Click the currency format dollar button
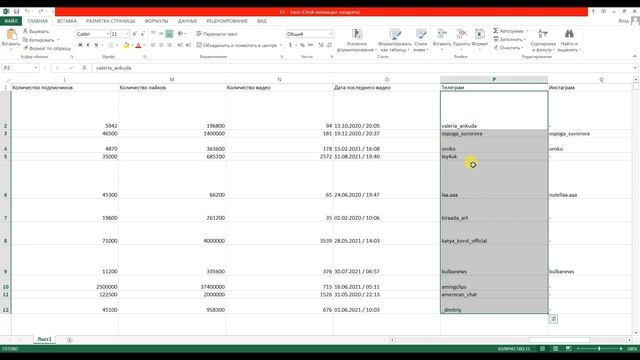Viewport: 640px width, 360px height. [291, 45]
